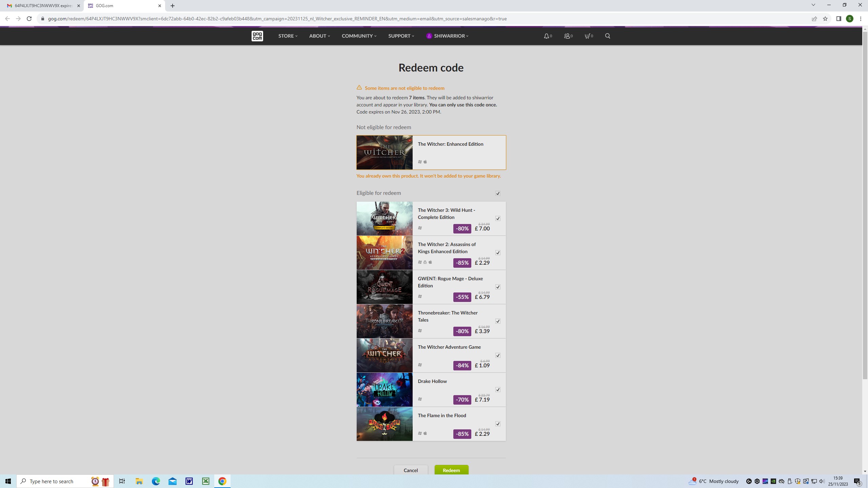This screenshot has width=868, height=488.
Task: Open Excel from the Windows taskbar
Action: click(x=205, y=481)
